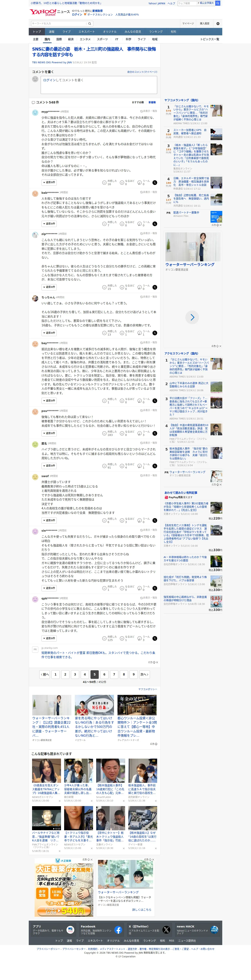Click the Yahoo news app icon in footer
The image size is (251, 980).
coord(70,930)
